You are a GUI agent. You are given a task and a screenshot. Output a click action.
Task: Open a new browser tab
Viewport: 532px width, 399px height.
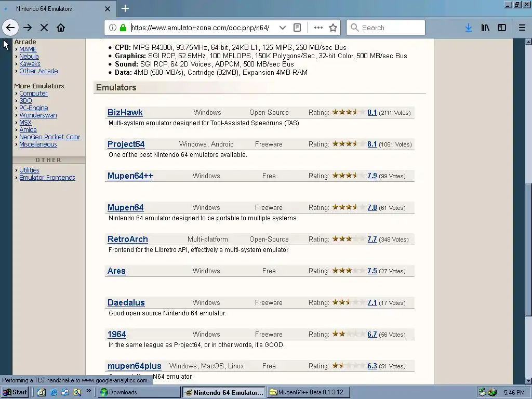pyautogui.click(x=125, y=8)
